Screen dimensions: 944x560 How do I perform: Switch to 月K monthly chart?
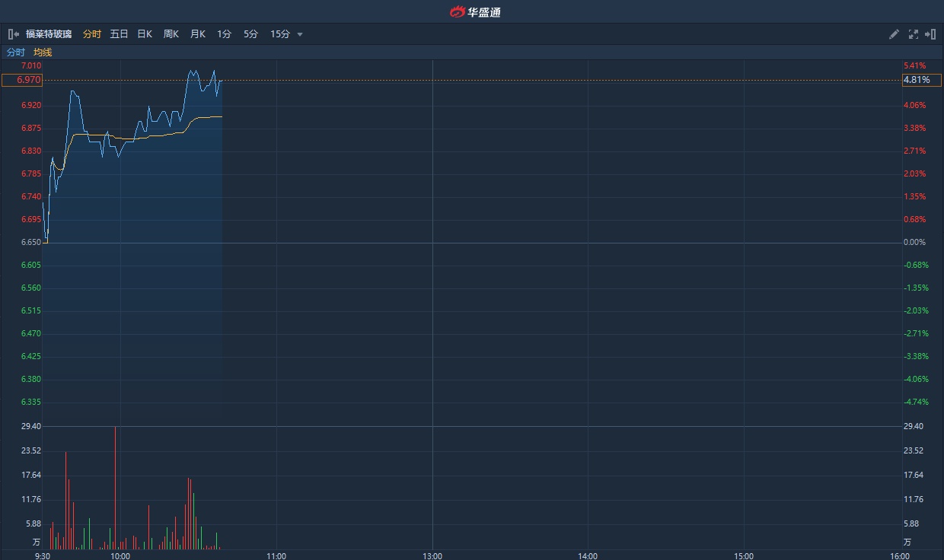[197, 34]
